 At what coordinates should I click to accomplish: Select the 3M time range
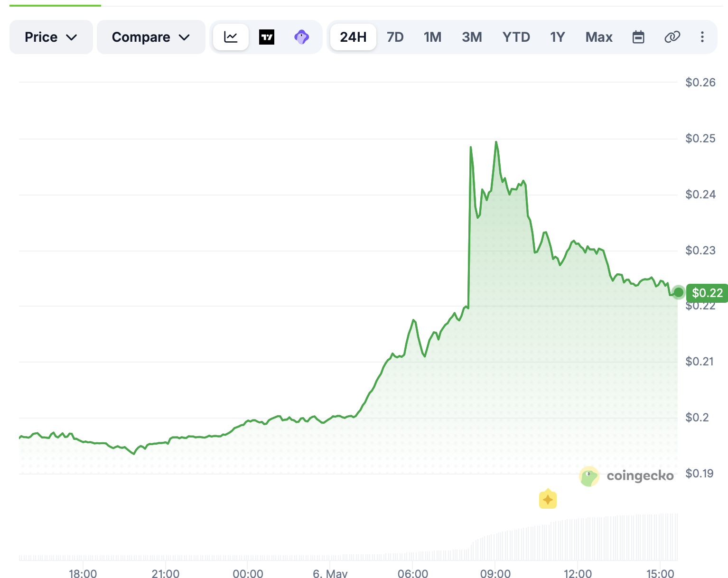click(472, 37)
